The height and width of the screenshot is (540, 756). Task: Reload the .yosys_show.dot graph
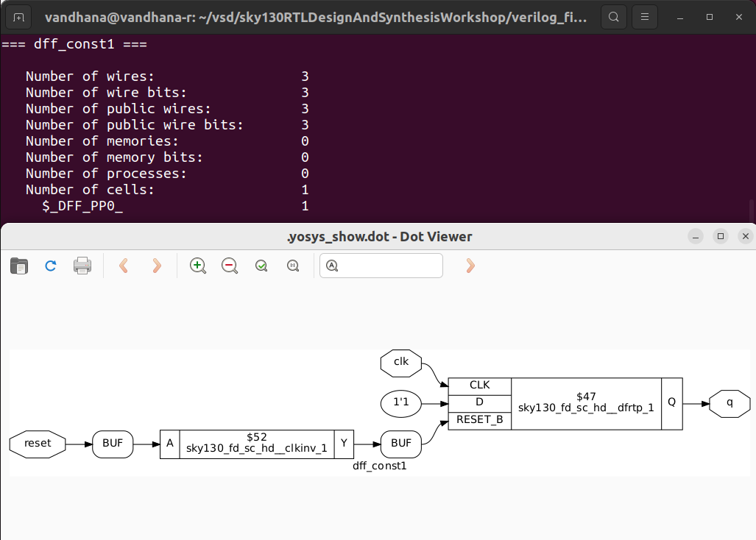click(50, 266)
